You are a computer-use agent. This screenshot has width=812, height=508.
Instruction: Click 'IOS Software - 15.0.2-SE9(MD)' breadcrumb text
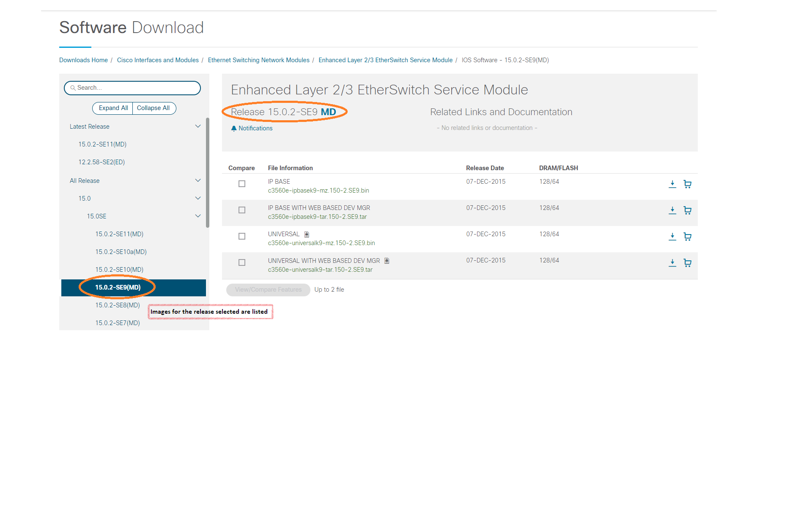click(x=505, y=60)
